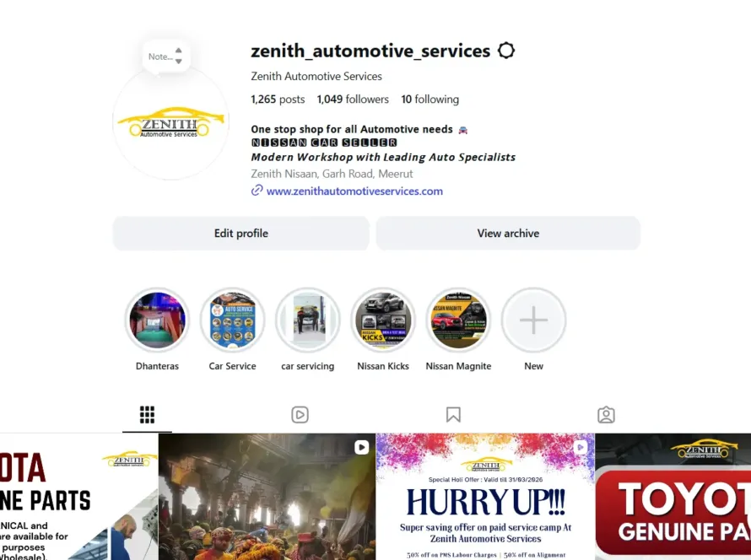Open the settings gear icon beside username

point(505,51)
